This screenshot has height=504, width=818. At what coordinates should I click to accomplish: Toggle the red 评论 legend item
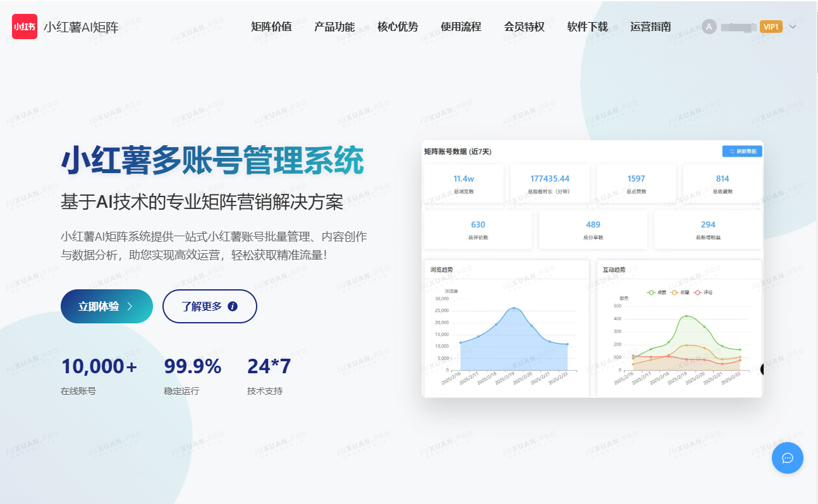point(704,292)
